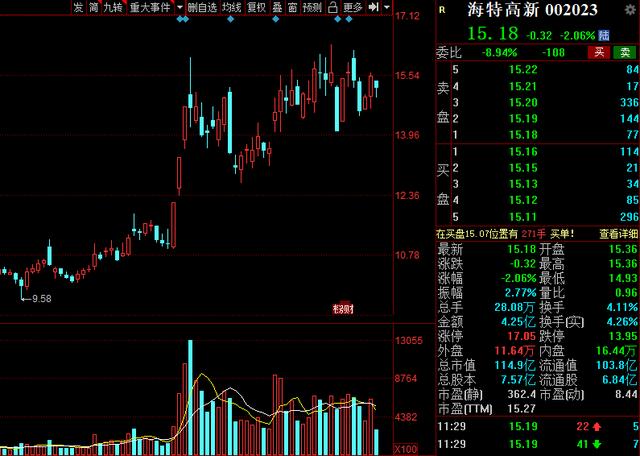
Task: Click the 9.58 low price label
Action: [42, 299]
